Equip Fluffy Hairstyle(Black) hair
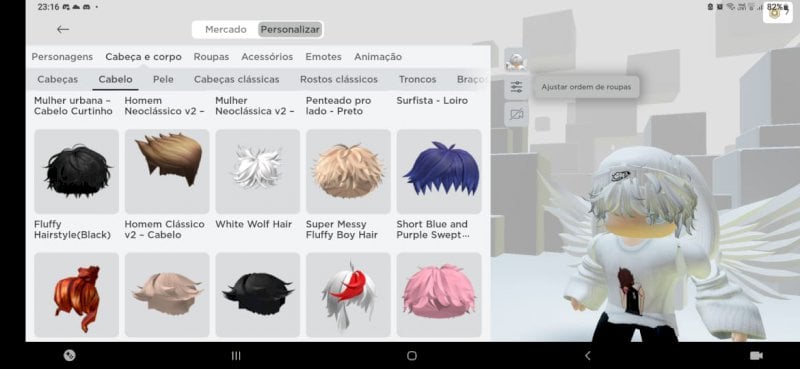 point(77,171)
